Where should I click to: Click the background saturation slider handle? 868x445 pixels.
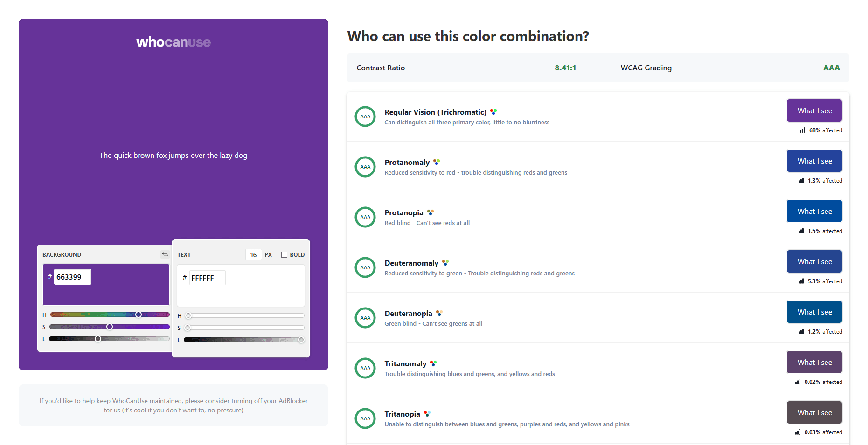110,327
